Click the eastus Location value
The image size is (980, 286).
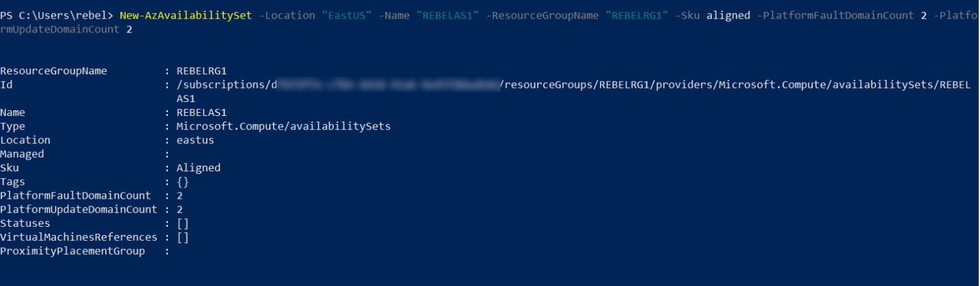[x=195, y=140]
